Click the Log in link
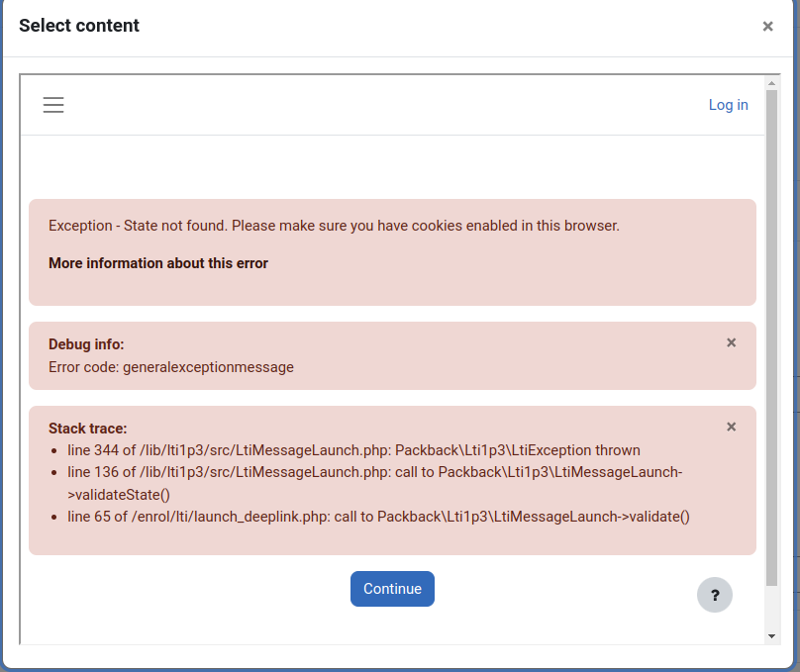This screenshot has width=800, height=672. pos(728,105)
